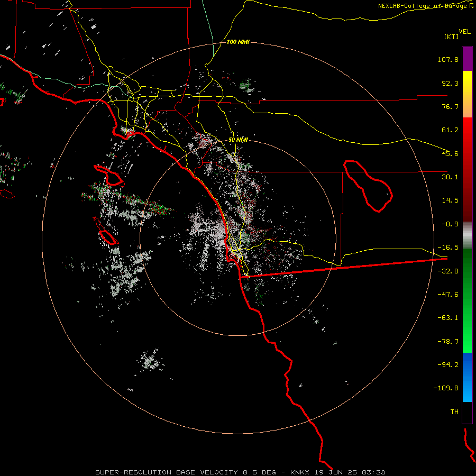The width and height of the screenshot is (476, 476).
Task: Click the 76.7 velocity scale value
Action: (x=450, y=106)
